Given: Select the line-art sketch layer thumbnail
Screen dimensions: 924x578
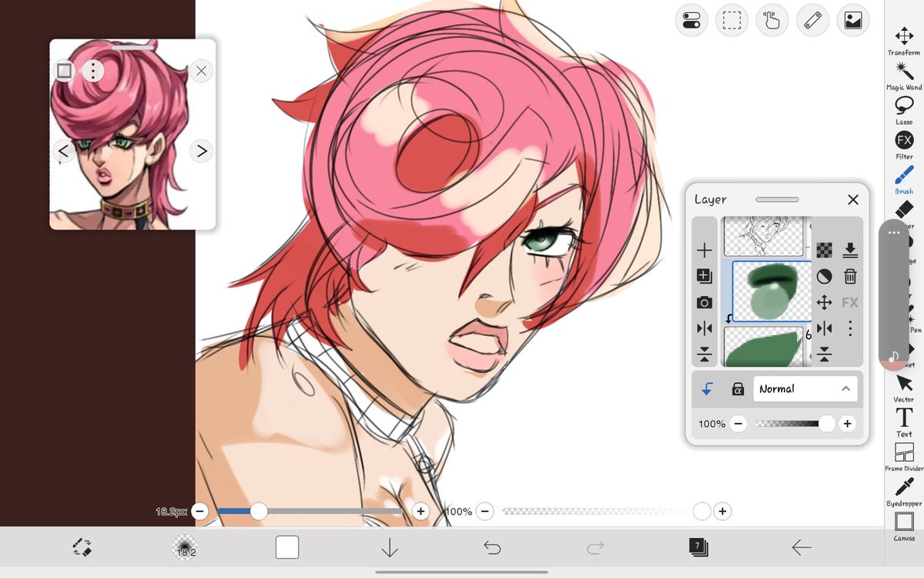Looking at the screenshot, I should [763, 237].
